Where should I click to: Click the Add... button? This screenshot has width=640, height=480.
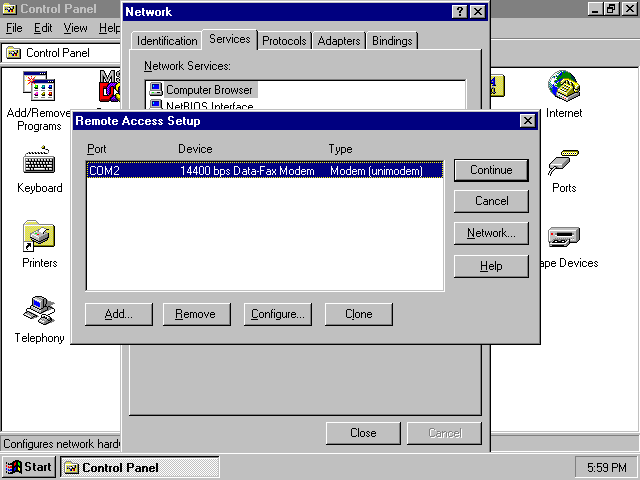(x=119, y=314)
